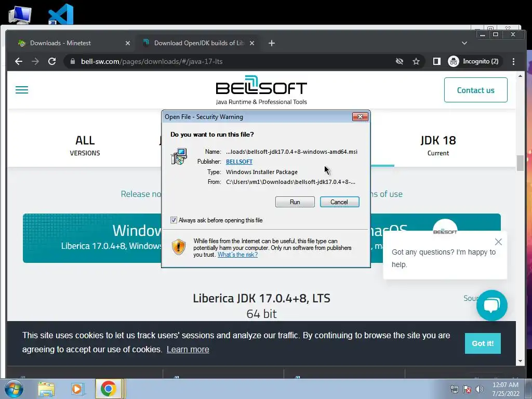Click the BellSoft chat avatar icon
This screenshot has height=399, width=532.
click(445, 227)
